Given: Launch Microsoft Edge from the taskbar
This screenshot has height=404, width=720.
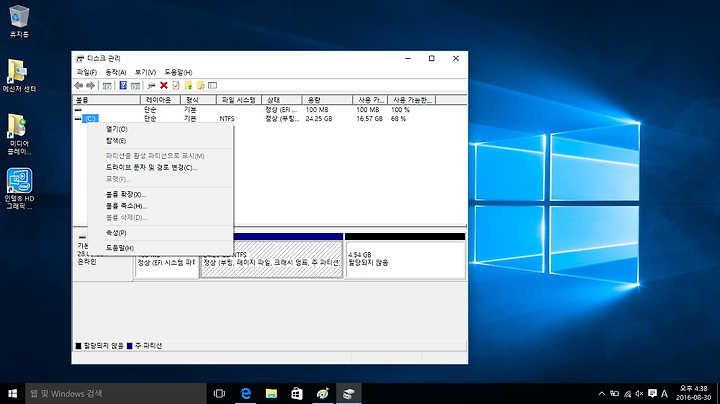Looking at the screenshot, I should 246,393.
